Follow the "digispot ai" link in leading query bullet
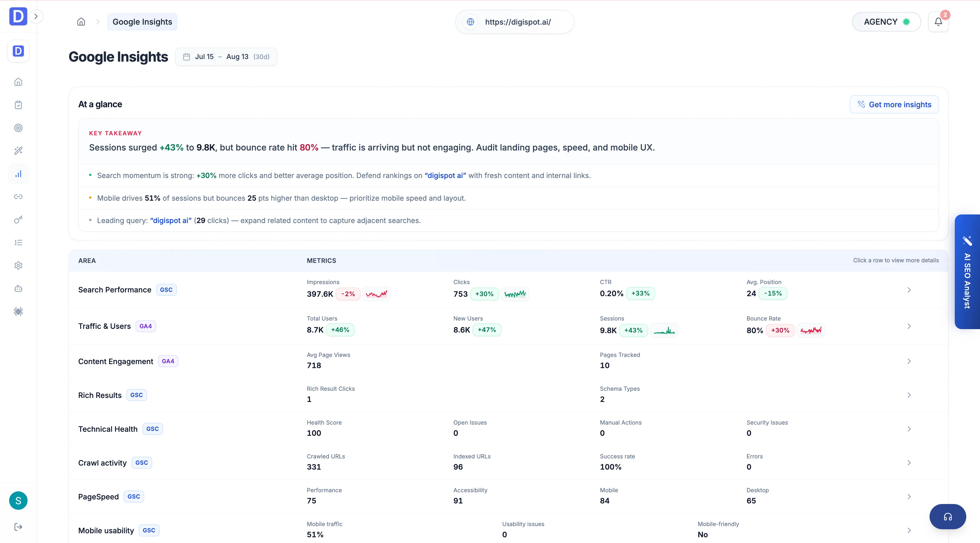 (x=171, y=221)
